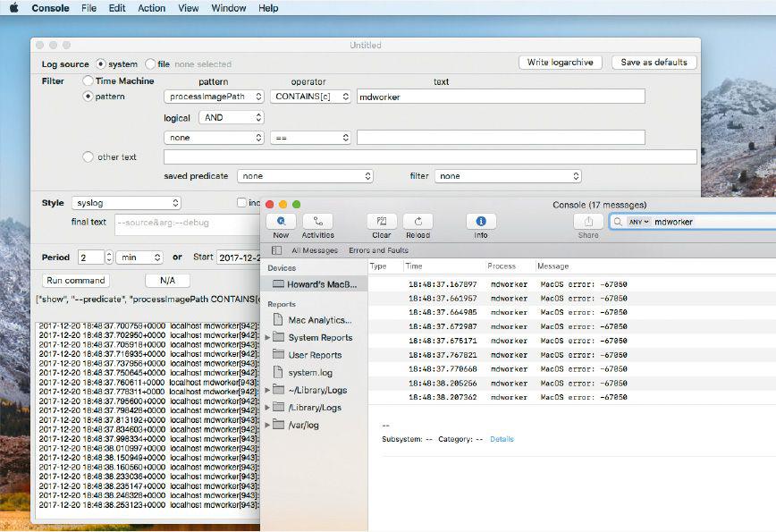The image size is (776, 532).
Task: Select the pattern filter radio button
Action: point(88,96)
